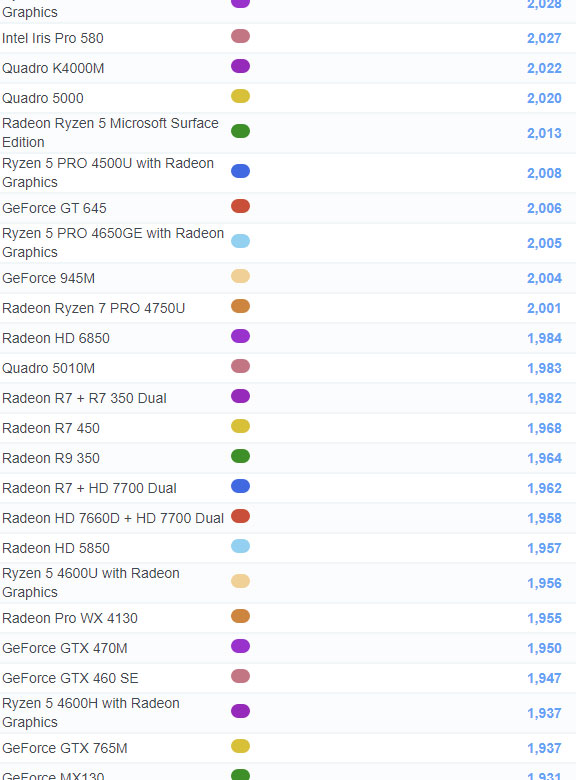Open the Quadro 5010M entry
This screenshot has height=780, width=576.
[x=48, y=368]
